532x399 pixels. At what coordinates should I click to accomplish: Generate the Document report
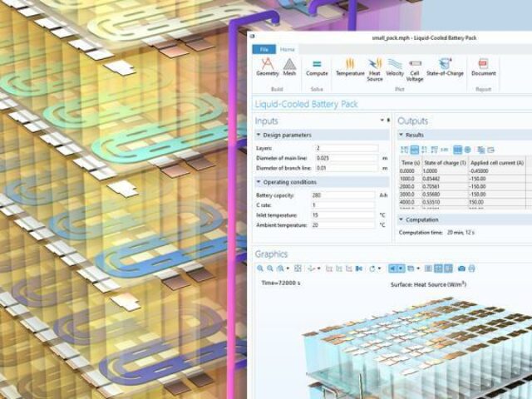coord(484,66)
